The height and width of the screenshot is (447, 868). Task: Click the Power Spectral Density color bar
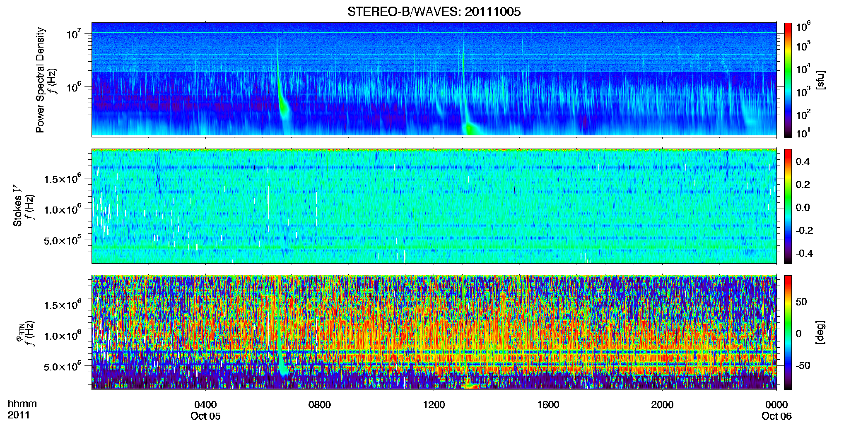coord(788,80)
